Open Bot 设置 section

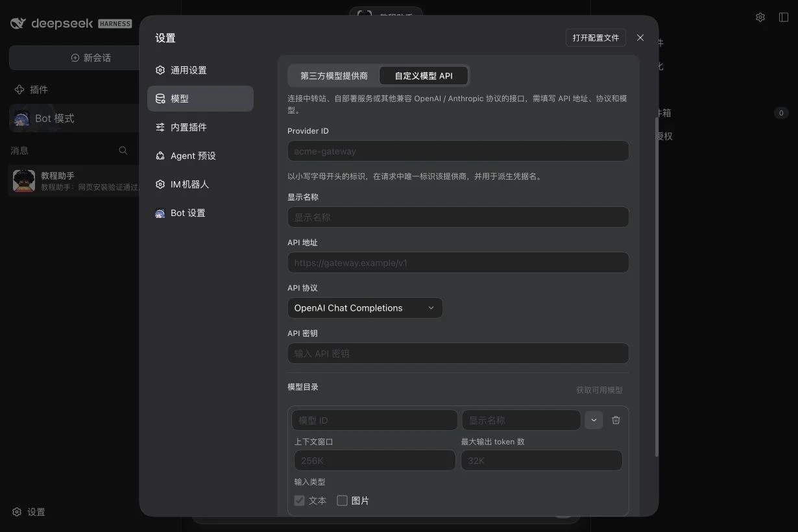[x=200, y=213]
